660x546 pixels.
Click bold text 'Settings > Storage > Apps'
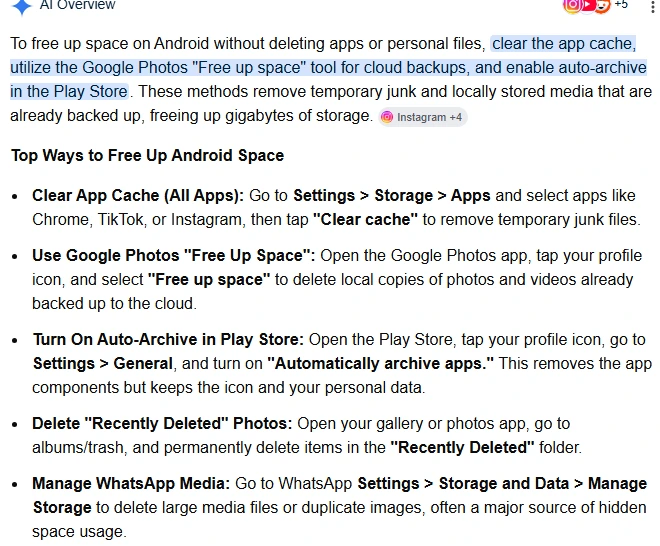[x=392, y=196]
